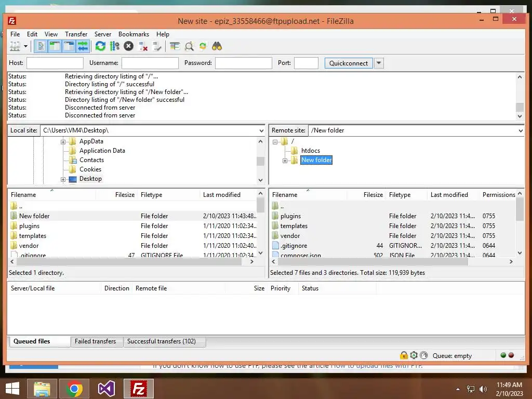This screenshot has width=532, height=399.
Task: Disconnect from the current server
Action: (x=143, y=46)
